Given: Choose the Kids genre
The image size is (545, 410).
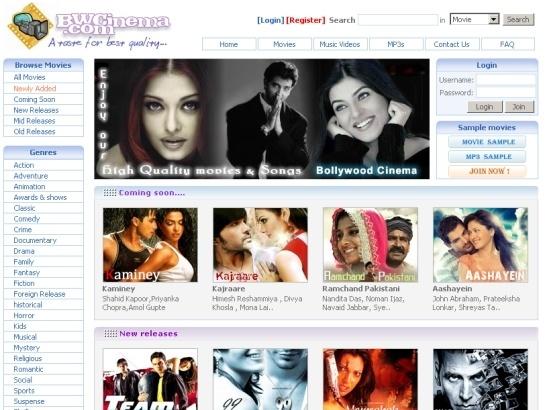Looking at the screenshot, I should click(20, 326).
